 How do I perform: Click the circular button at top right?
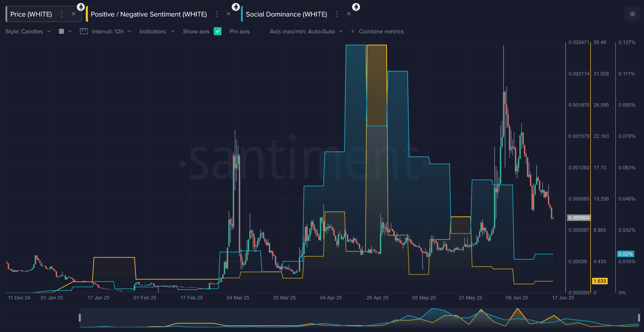(632, 14)
